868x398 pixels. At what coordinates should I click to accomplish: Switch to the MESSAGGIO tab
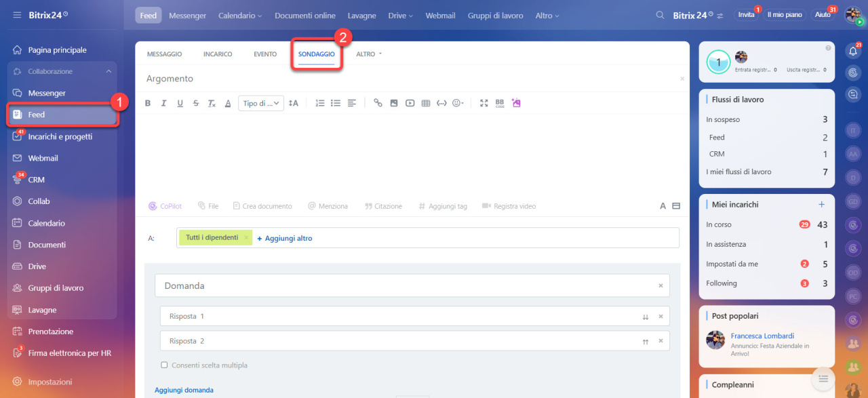pyautogui.click(x=164, y=54)
